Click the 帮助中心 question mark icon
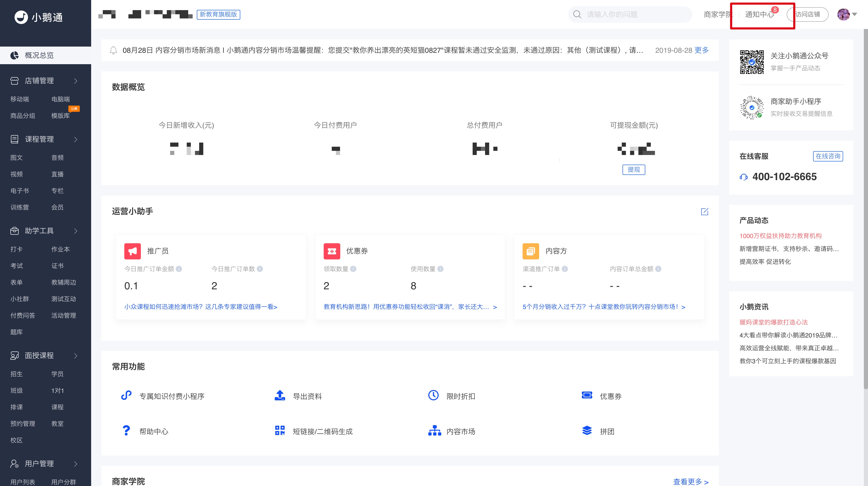Screen dimensions: 868x486 click(x=126, y=431)
